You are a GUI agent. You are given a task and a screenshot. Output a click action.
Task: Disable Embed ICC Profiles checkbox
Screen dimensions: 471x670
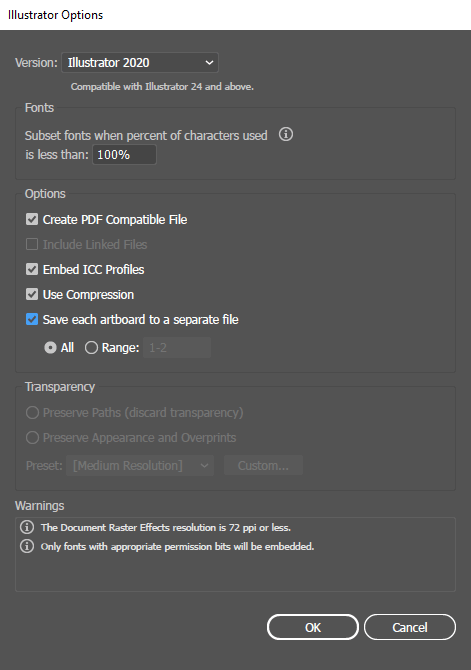click(32, 270)
